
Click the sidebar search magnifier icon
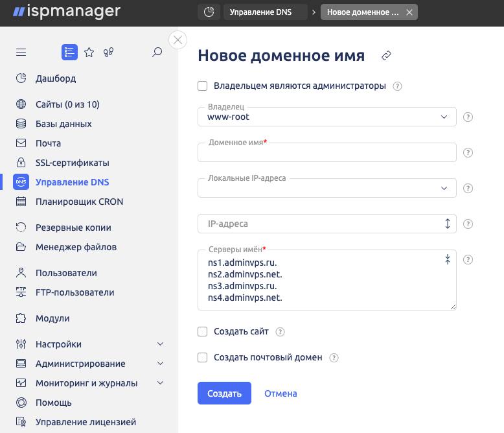[157, 53]
